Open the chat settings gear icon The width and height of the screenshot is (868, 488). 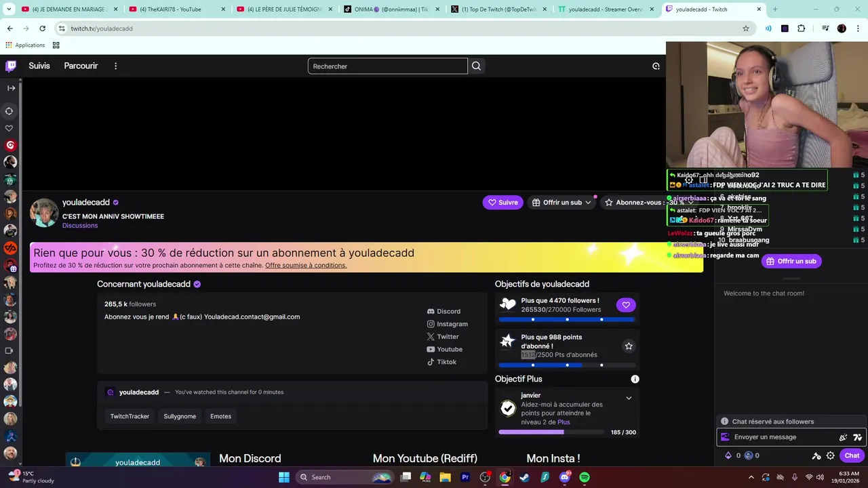coord(830,455)
